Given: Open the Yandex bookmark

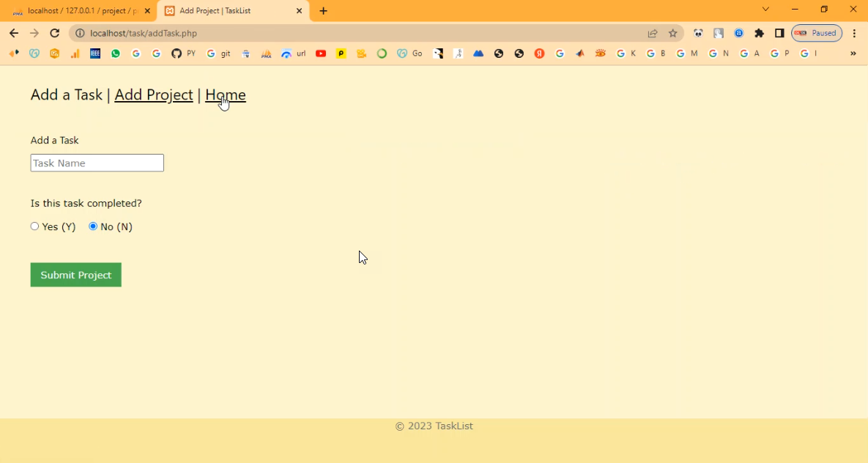Looking at the screenshot, I should click(539, 53).
